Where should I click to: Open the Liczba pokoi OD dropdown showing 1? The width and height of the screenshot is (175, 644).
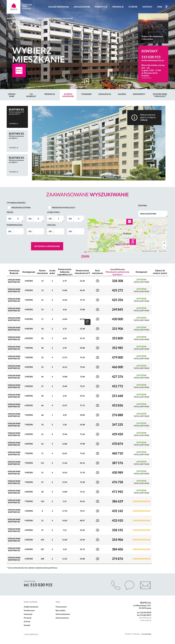(x=59, y=219)
